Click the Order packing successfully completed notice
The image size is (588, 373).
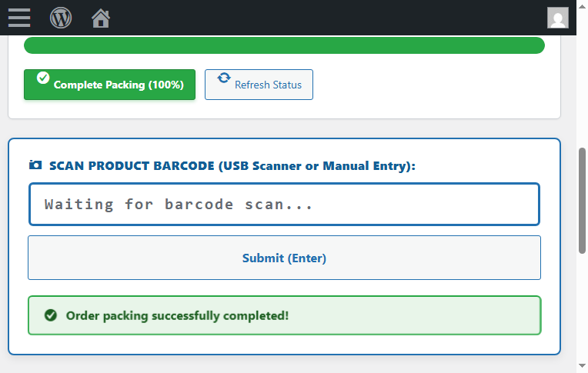pos(284,315)
